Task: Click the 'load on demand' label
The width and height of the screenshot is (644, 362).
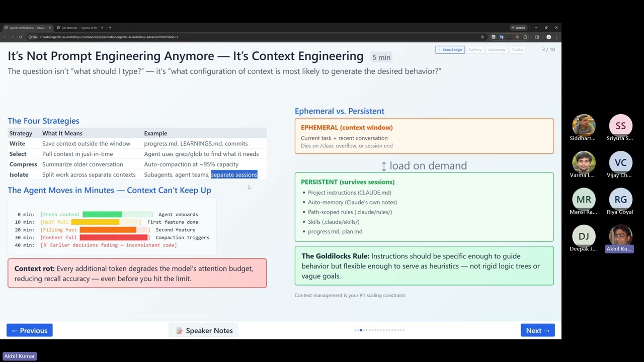Action: tap(424, 165)
